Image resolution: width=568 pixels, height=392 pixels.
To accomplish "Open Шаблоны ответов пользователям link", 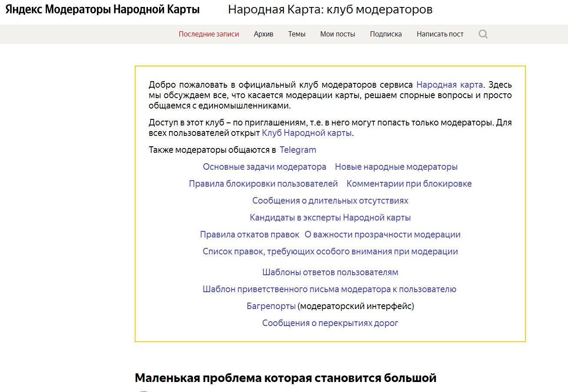I will click(x=330, y=272).
